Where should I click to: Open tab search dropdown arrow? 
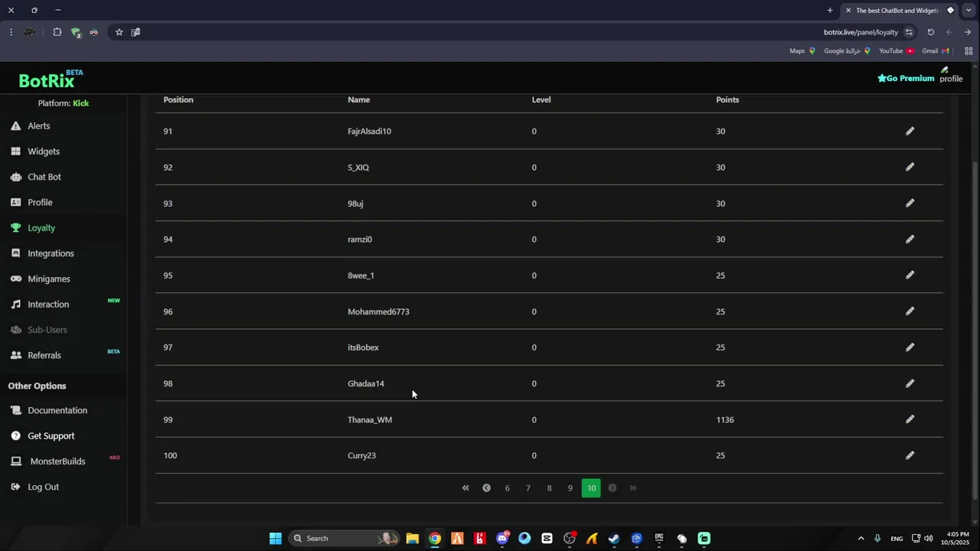[x=969, y=10]
